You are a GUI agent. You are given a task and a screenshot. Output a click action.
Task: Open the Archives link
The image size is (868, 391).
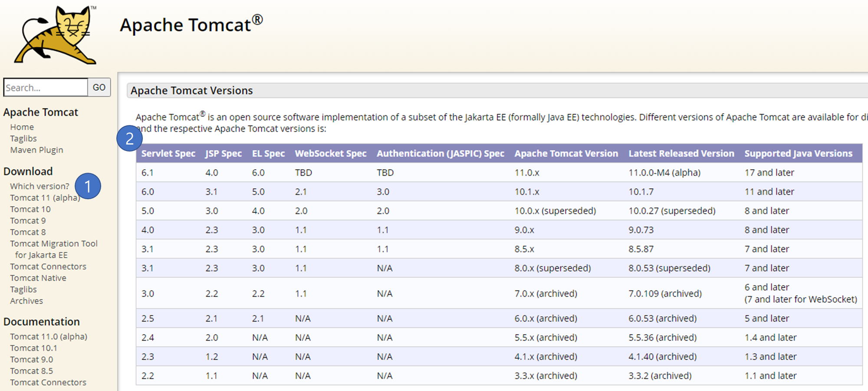26,301
